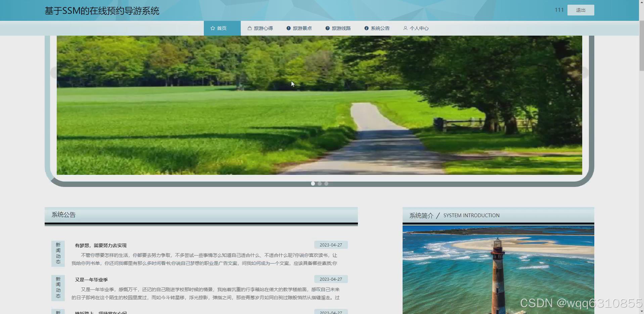Go to 旅游线路 page
This screenshot has width=644, height=314.
(x=338, y=28)
